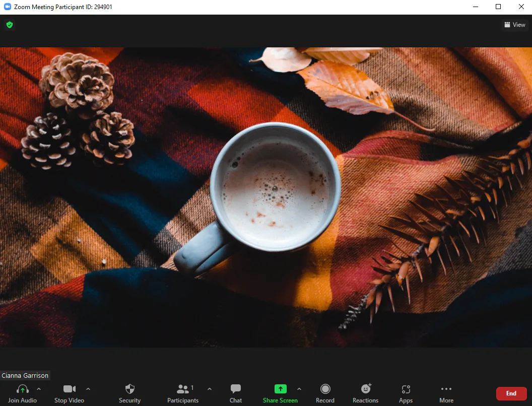Start recording with the Record button

325,393
